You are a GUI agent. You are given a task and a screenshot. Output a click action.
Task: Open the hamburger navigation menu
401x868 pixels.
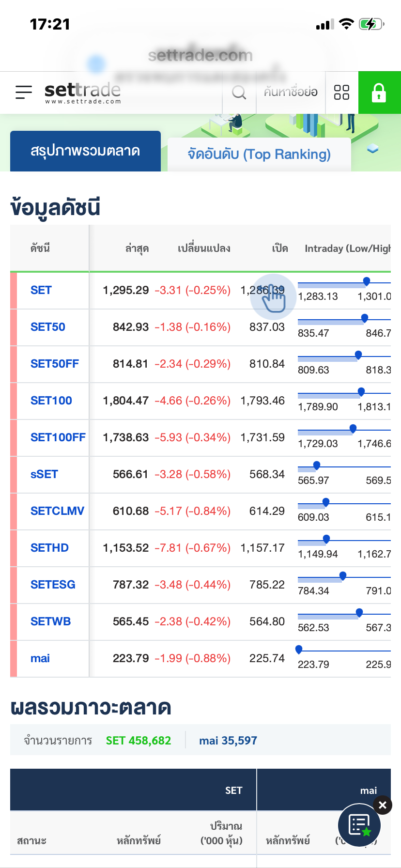[x=23, y=92]
